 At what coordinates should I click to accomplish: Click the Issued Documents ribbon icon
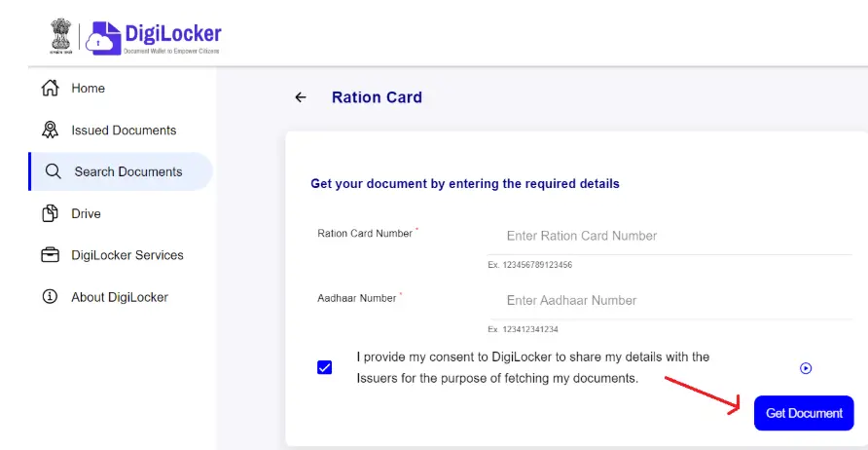(x=50, y=131)
